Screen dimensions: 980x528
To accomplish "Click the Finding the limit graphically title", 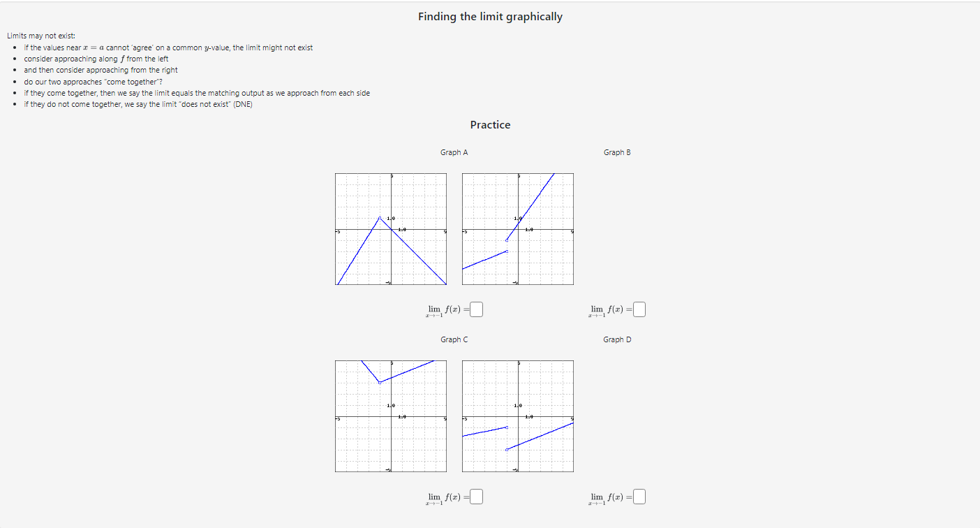I will tap(490, 16).
